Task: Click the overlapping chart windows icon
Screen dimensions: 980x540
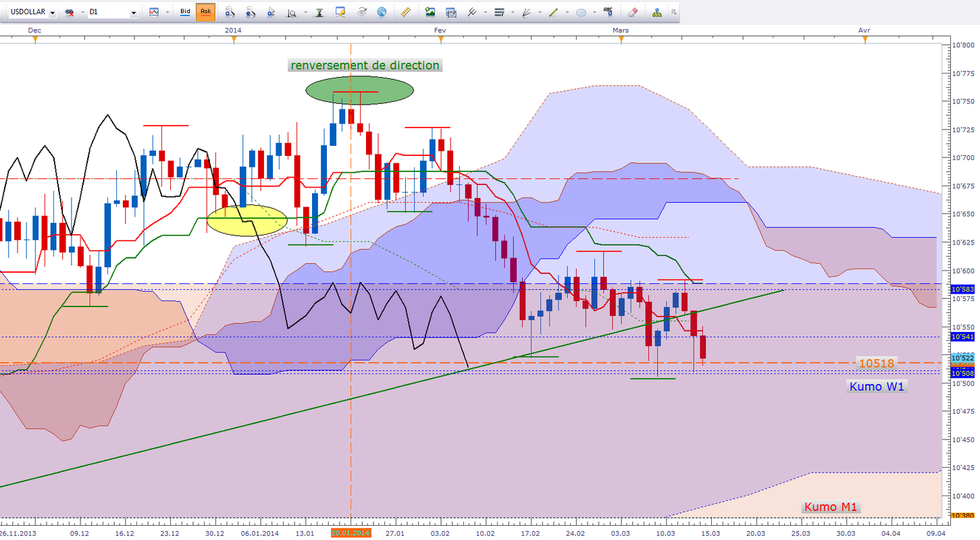Action: [451, 12]
